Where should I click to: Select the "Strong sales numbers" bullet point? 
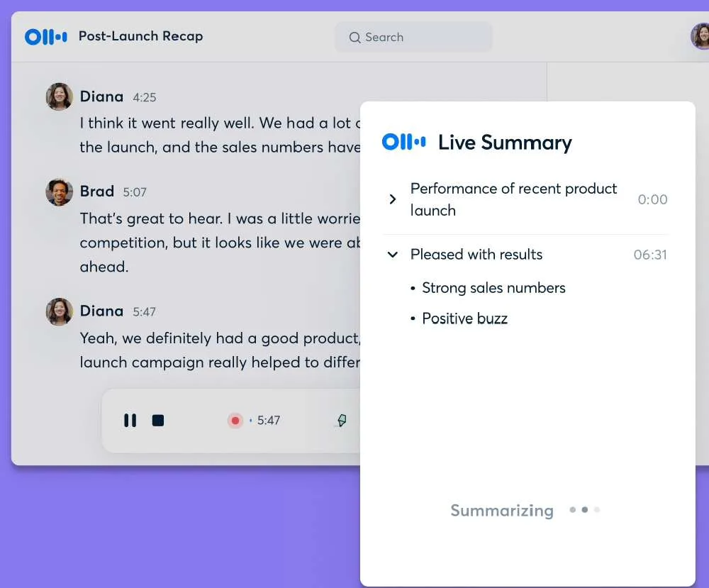click(493, 288)
